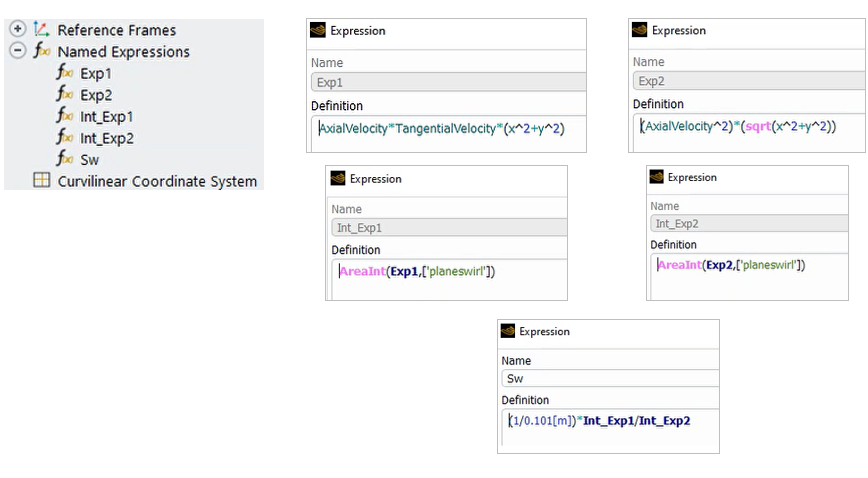
Task: Click the function icon beside Exp2
Action: (64, 95)
